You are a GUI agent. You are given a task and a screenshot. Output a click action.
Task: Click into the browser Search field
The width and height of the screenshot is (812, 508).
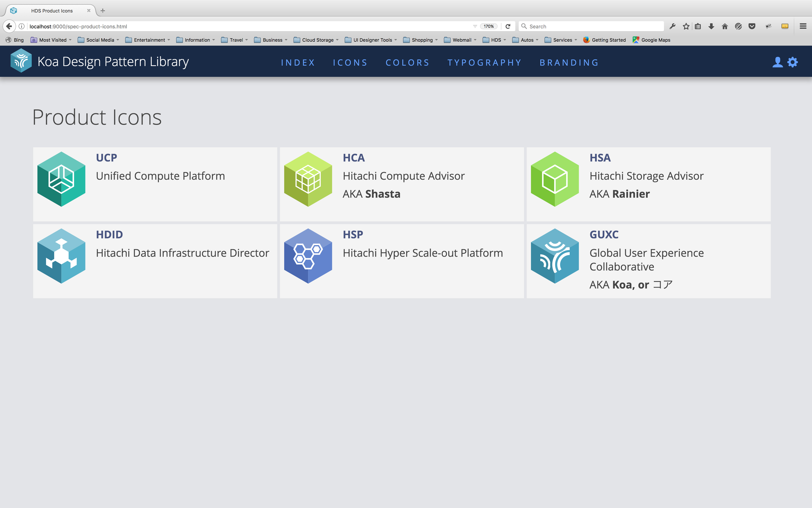591,26
